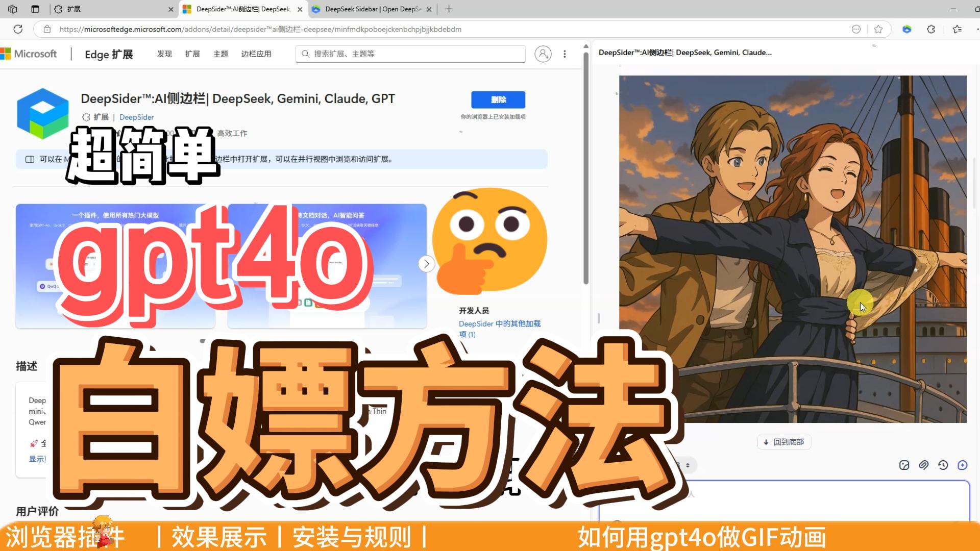Click the user account sign-in icon

coord(543,54)
